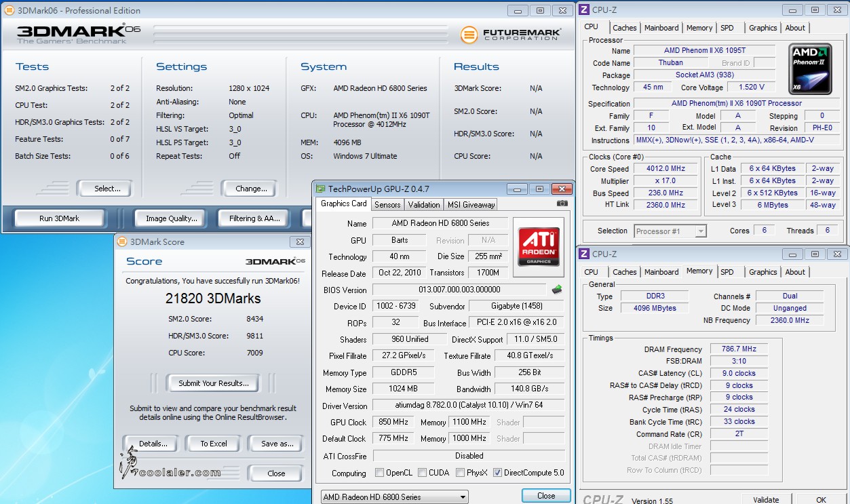Click the top CPU-Z window title icon

click(x=583, y=9)
